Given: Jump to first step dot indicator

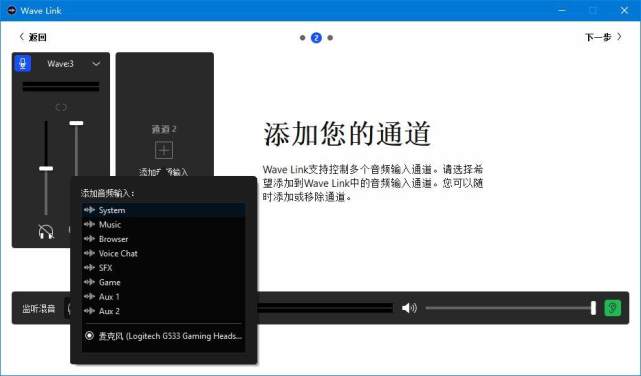Looking at the screenshot, I should pyautogui.click(x=303, y=38).
